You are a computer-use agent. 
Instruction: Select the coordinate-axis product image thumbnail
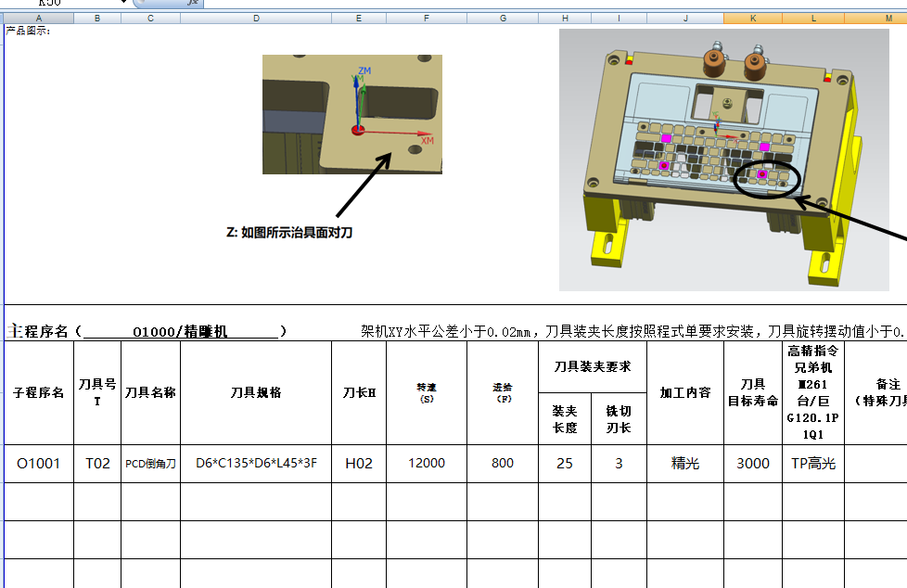tap(353, 113)
